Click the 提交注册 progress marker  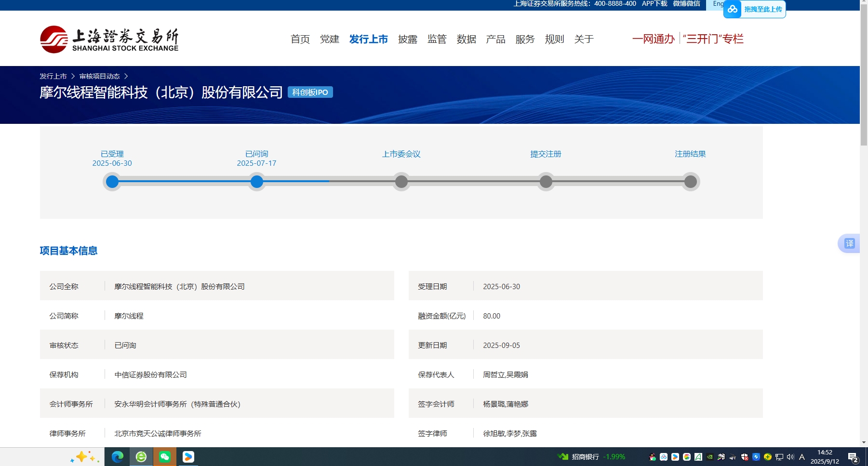546,182
